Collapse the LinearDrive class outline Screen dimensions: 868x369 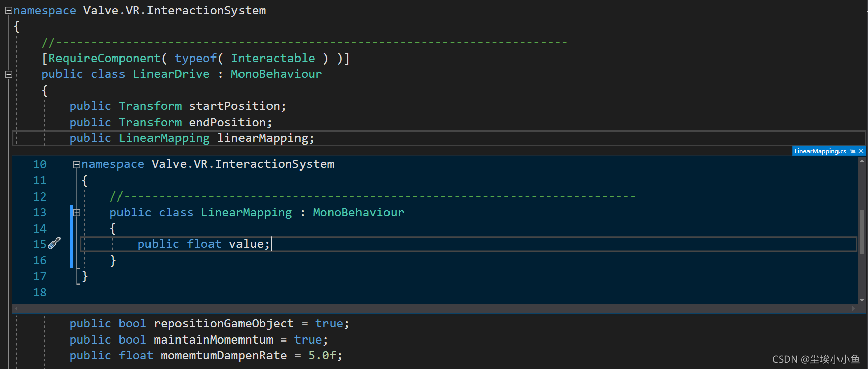click(8, 74)
